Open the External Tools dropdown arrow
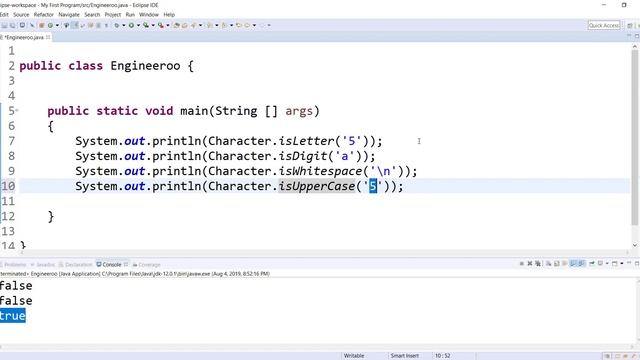Image resolution: width=640 pixels, height=360 pixels. [x=168, y=25]
